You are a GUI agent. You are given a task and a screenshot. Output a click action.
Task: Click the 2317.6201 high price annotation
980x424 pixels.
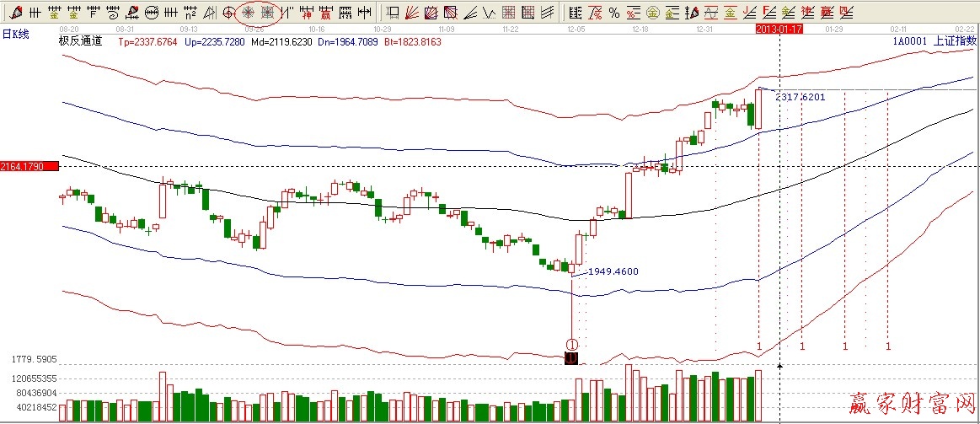tap(800, 97)
